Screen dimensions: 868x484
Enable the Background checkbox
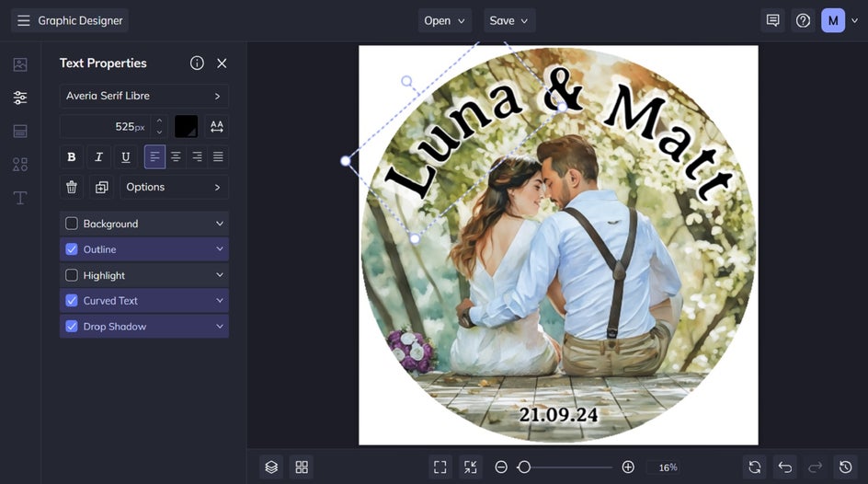72,224
